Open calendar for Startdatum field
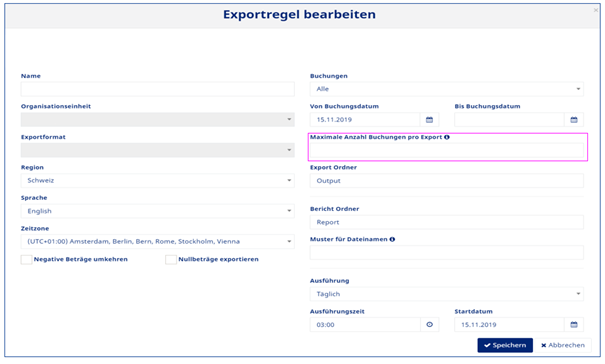 point(574,325)
